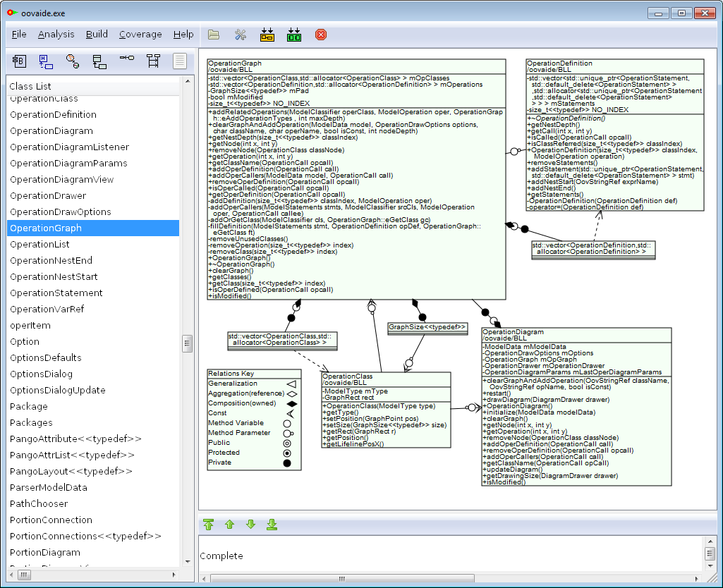Navigate down using green down-arrow button
The height and width of the screenshot is (588, 723).
point(250,525)
